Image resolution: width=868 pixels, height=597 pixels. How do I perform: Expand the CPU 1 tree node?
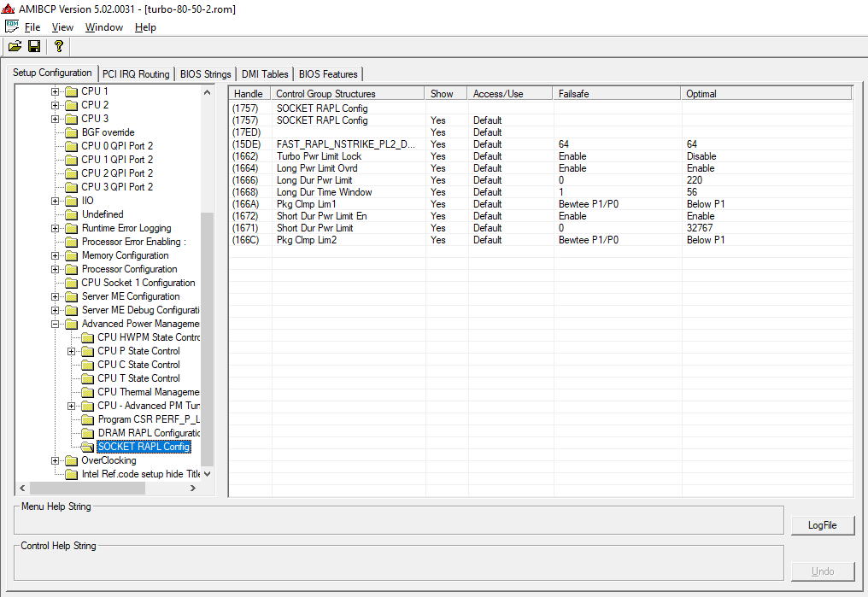click(55, 92)
